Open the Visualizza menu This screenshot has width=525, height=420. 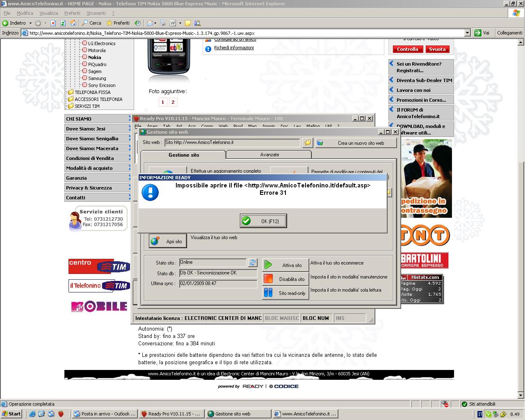tap(49, 13)
